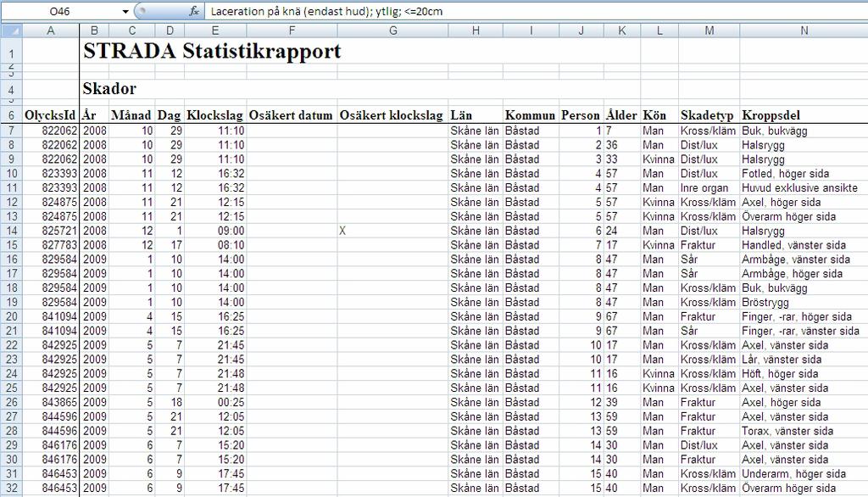This screenshot has width=868, height=497.
Task: Click cell with OlycksId 825721
Action: tap(51, 231)
